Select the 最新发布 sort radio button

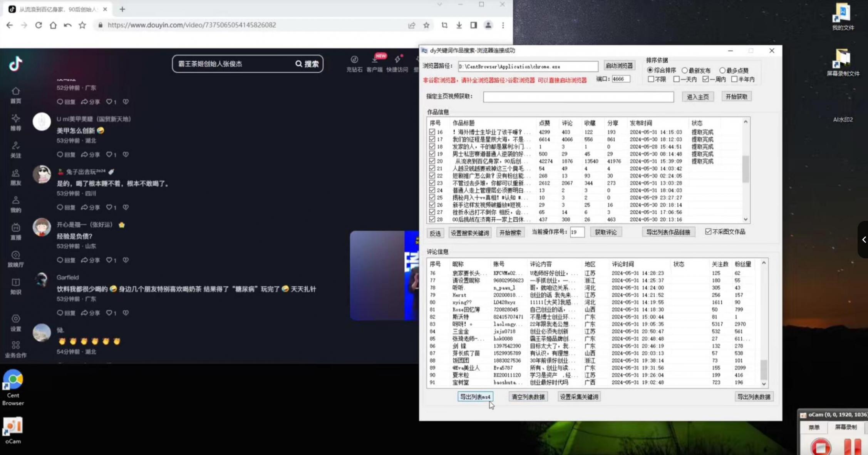pyautogui.click(x=685, y=70)
